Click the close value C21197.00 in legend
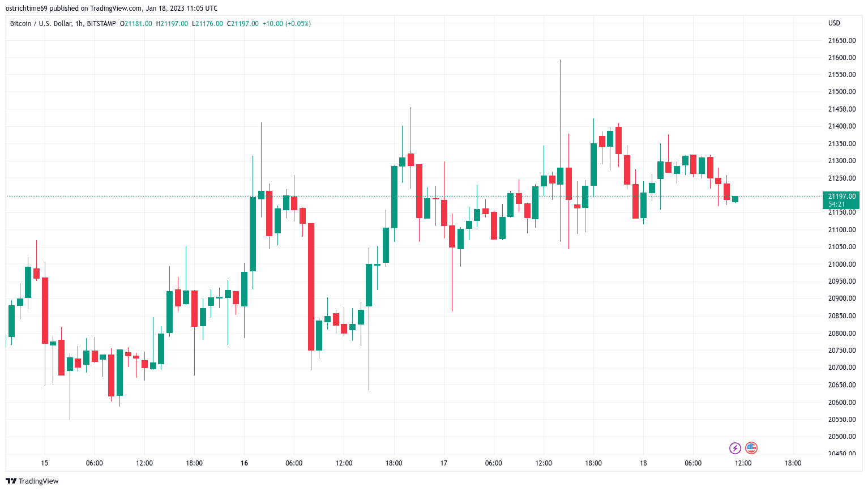This screenshot has height=491, width=868. (x=243, y=24)
